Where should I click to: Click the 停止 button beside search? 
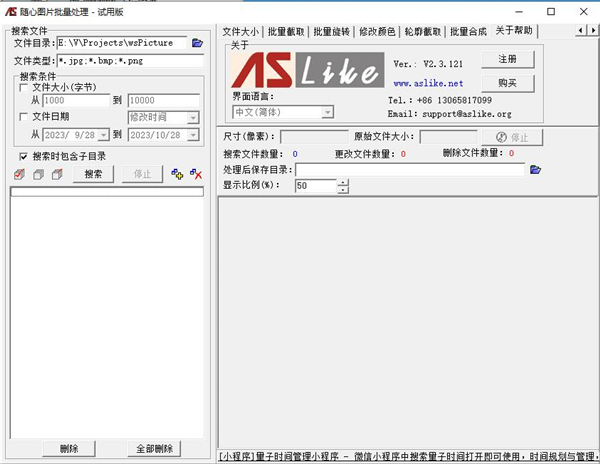[x=142, y=174]
